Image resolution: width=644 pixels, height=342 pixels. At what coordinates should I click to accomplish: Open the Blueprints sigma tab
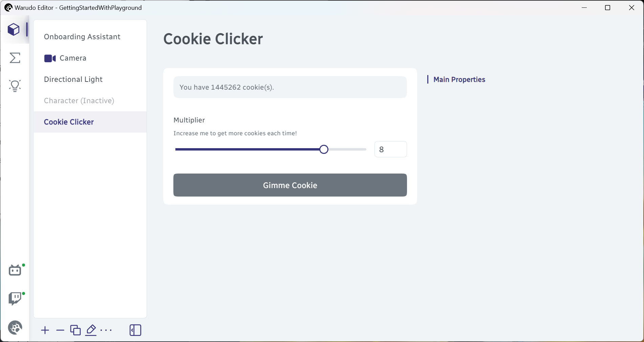point(15,58)
